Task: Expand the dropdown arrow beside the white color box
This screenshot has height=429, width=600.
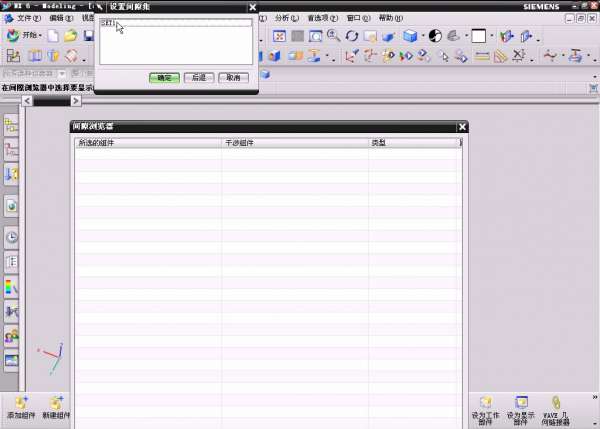Action: (x=492, y=36)
